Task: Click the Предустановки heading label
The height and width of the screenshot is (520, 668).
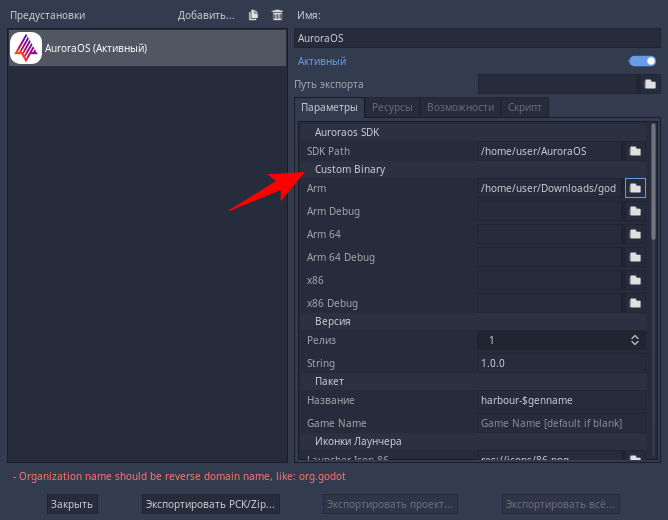Action: point(48,15)
